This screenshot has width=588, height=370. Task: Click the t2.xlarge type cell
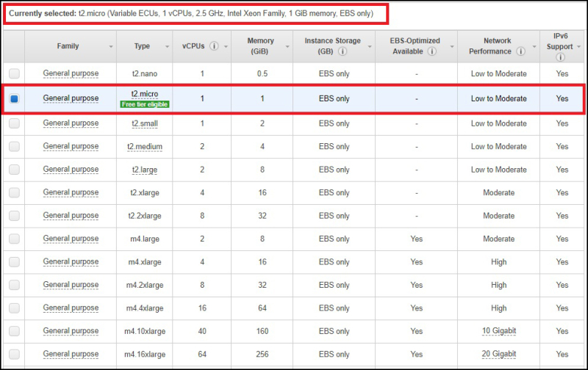tap(145, 193)
